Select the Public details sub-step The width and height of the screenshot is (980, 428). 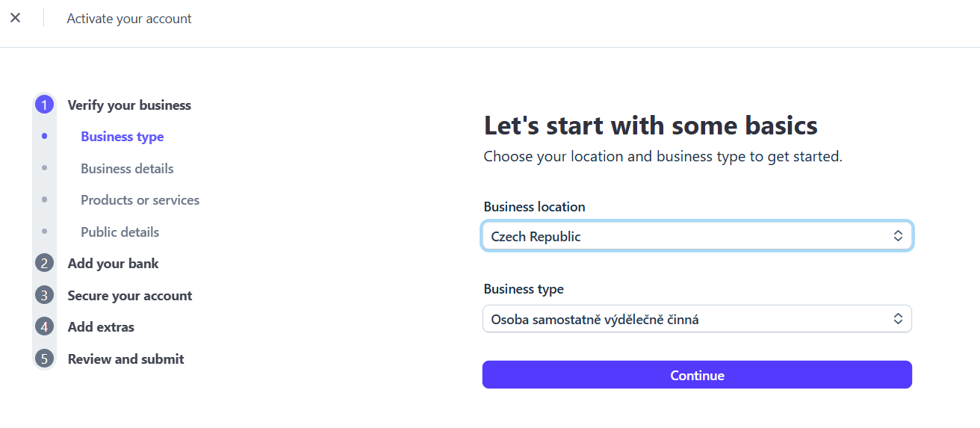pos(120,232)
